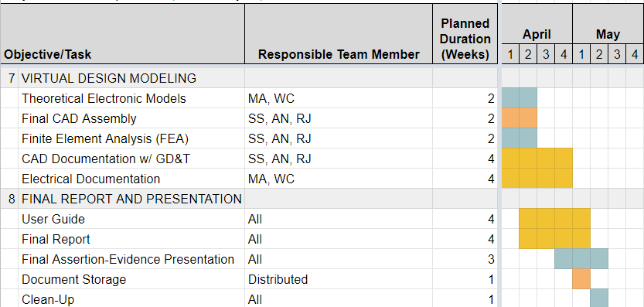This screenshot has width=644, height=307.
Task: Select the 'May' month header cell
Action: tap(608, 25)
